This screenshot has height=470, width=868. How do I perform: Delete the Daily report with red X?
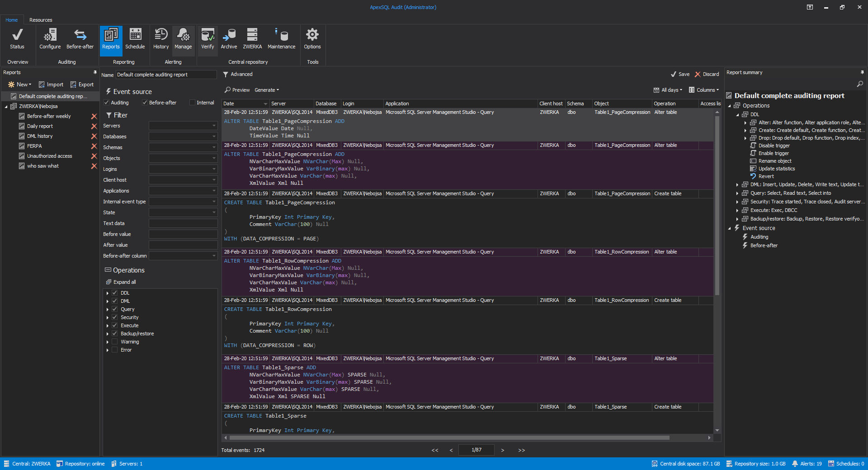(94, 126)
